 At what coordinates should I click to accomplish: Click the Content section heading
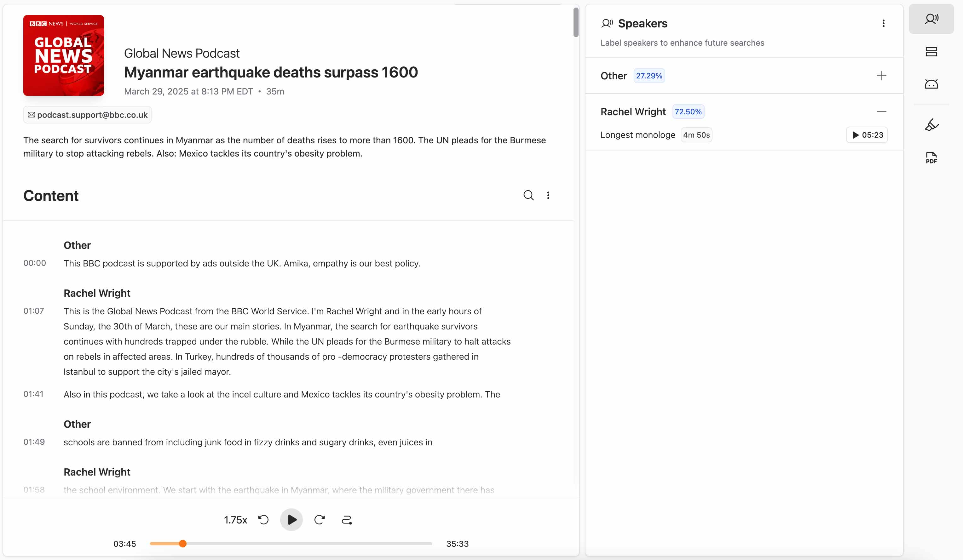pyautogui.click(x=51, y=196)
